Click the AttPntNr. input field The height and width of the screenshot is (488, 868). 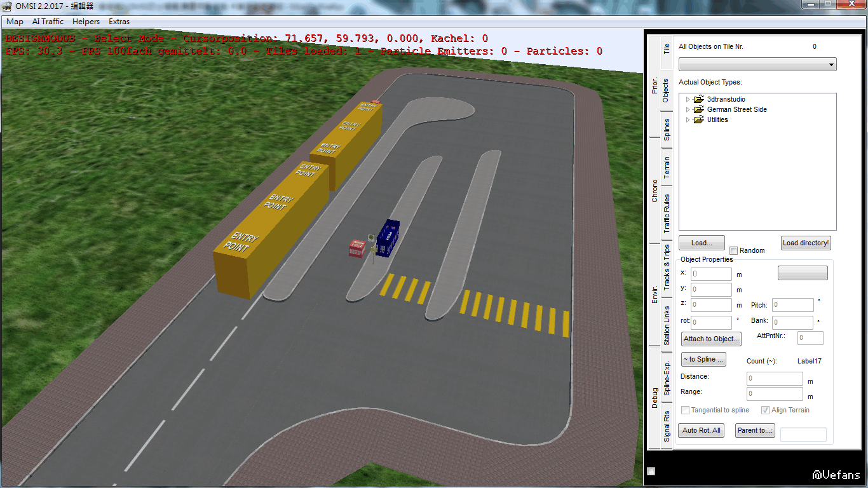(810, 338)
